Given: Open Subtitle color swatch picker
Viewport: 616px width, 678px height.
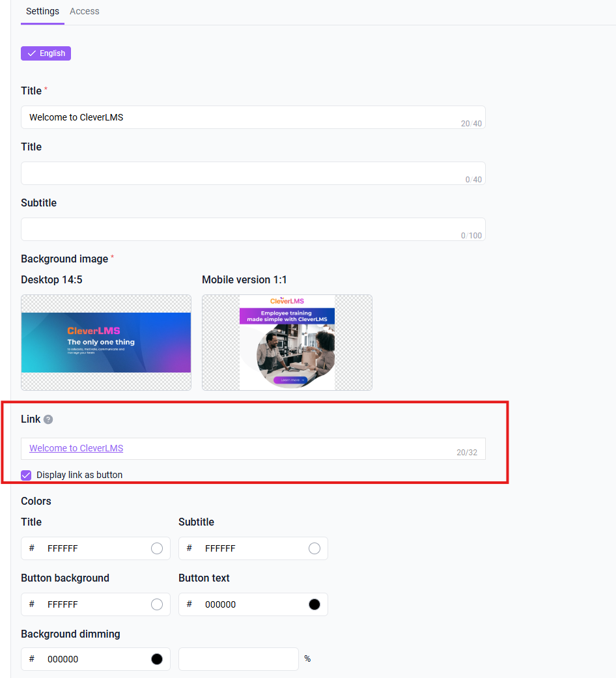Looking at the screenshot, I should point(315,548).
